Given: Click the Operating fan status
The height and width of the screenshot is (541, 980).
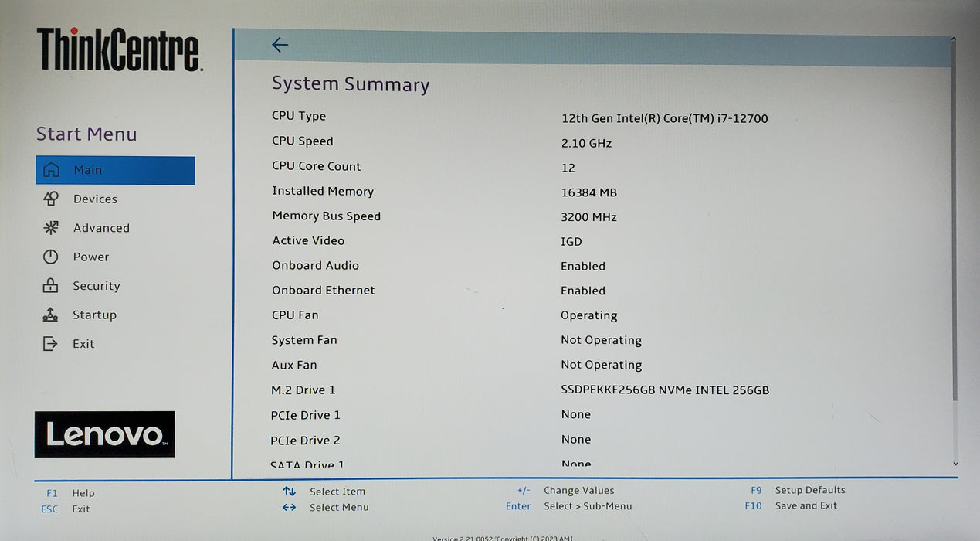Looking at the screenshot, I should pos(589,316).
